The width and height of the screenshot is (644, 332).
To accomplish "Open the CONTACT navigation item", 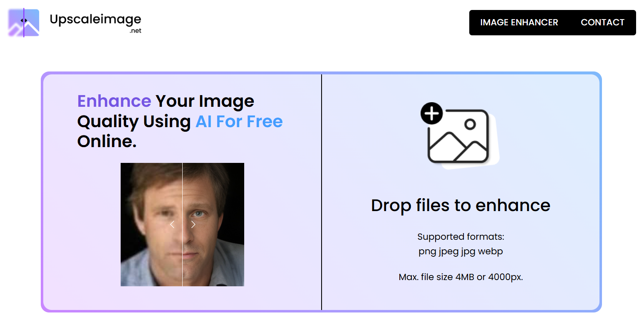I will pyautogui.click(x=602, y=22).
